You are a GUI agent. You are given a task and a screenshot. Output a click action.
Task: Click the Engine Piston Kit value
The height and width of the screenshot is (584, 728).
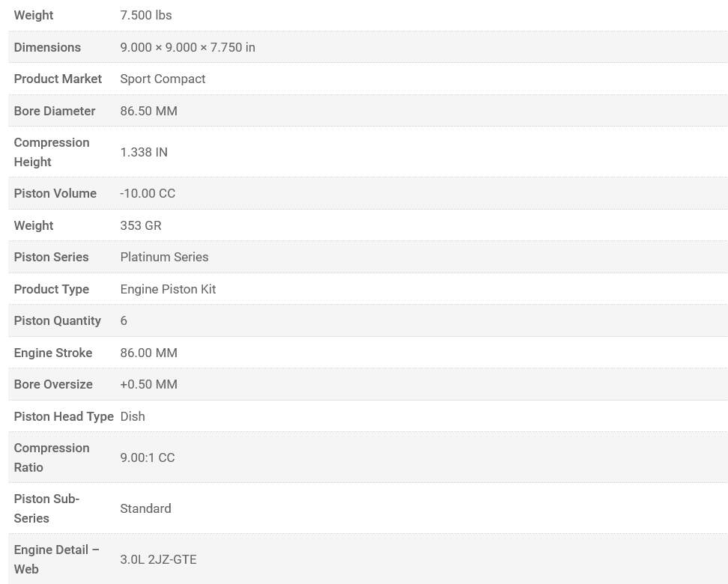click(x=168, y=289)
